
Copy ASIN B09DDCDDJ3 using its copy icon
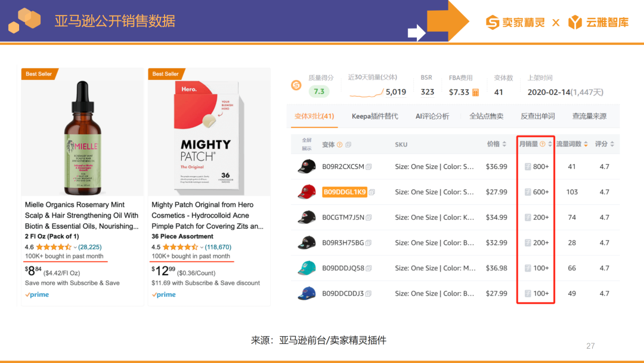tap(369, 294)
